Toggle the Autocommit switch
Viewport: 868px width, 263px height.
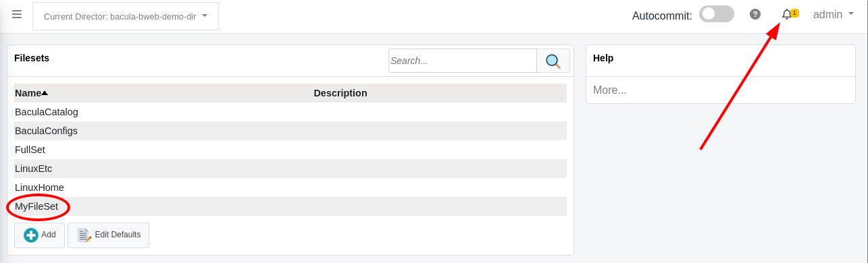[x=717, y=14]
